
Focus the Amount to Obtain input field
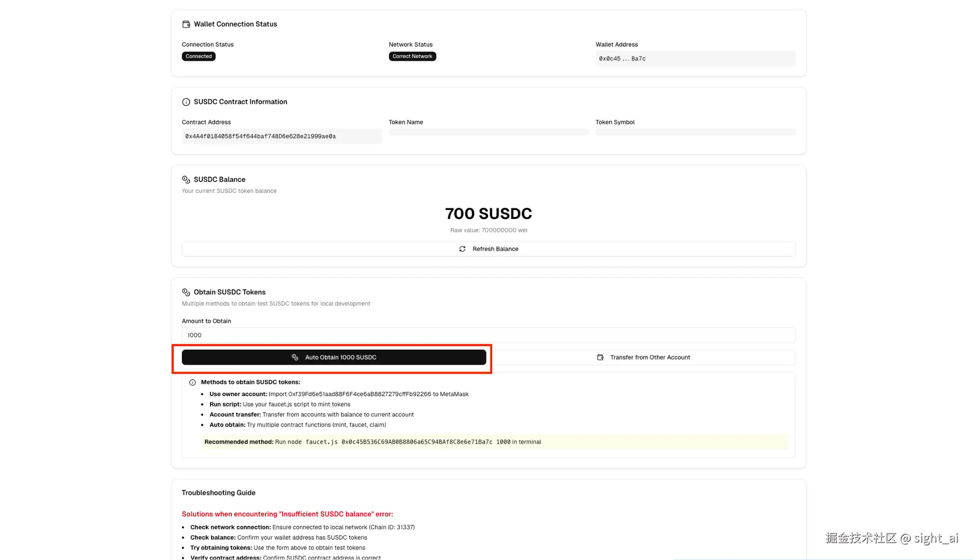488,335
